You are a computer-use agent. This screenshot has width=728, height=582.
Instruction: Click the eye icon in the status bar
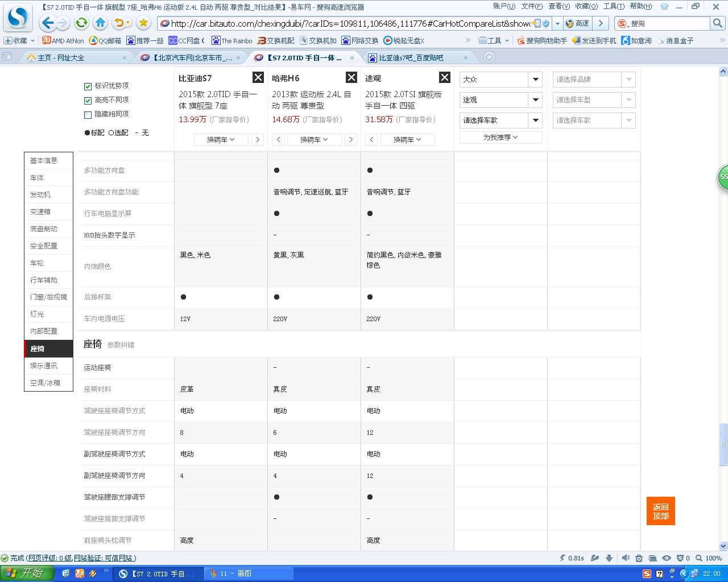coord(667,558)
